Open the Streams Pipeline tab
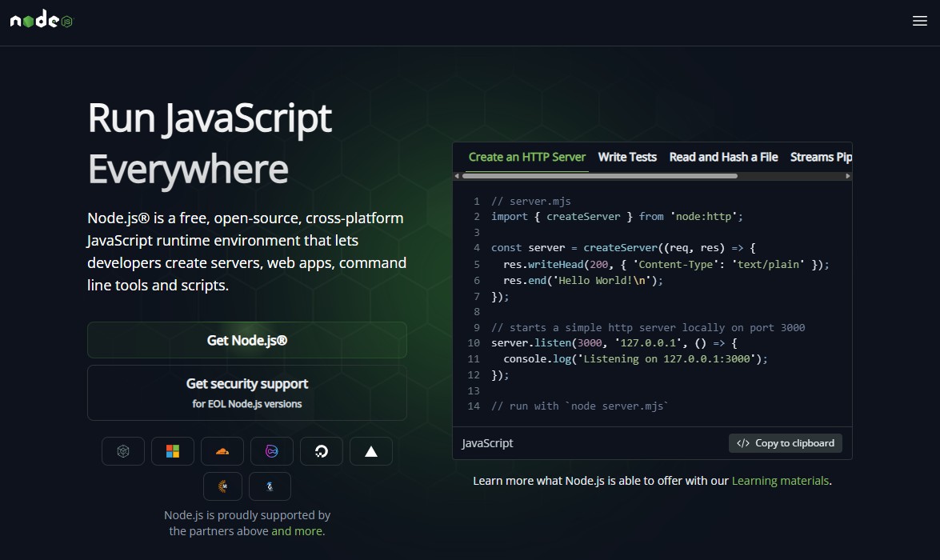 click(821, 157)
